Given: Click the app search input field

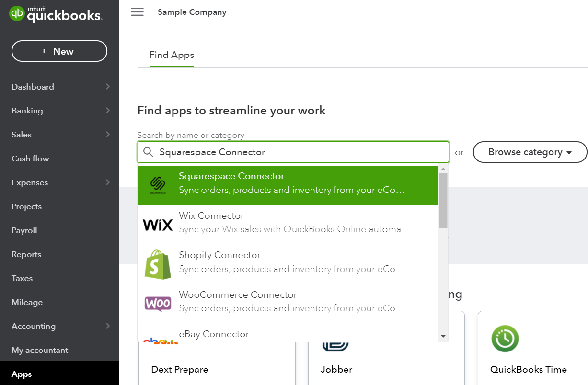Looking at the screenshot, I should pyautogui.click(x=293, y=152).
